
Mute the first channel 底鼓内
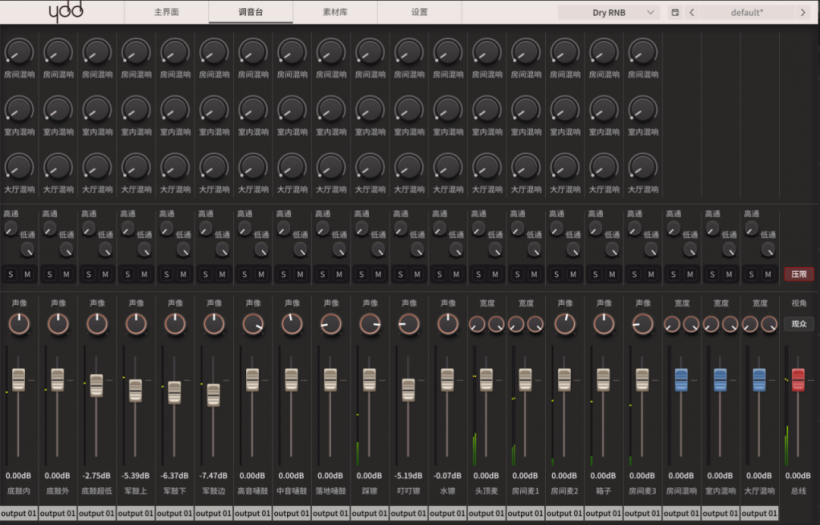(x=27, y=274)
